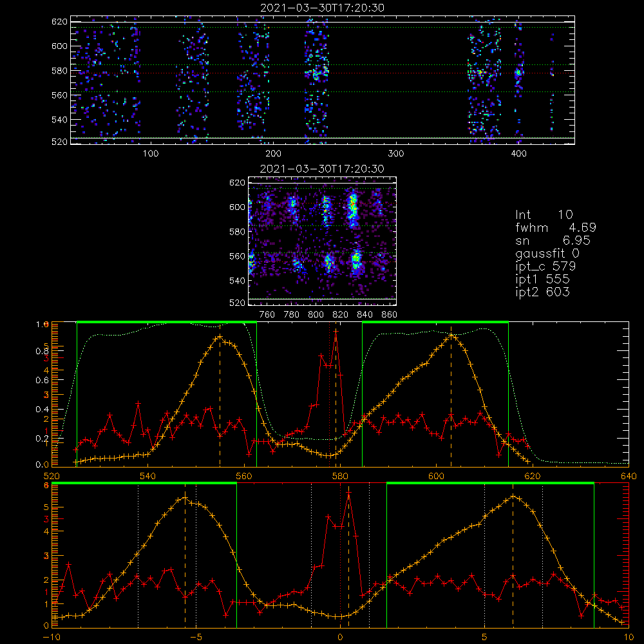Screen dimensions: 644x644
Task: Click x-axis label 800 under the zoomed image
Action: [x=316, y=315]
